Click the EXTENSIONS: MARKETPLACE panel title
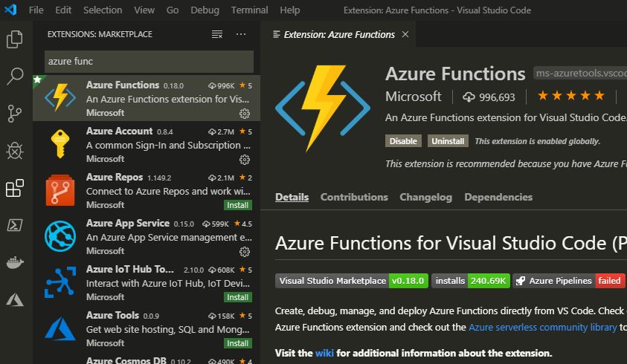 click(100, 34)
